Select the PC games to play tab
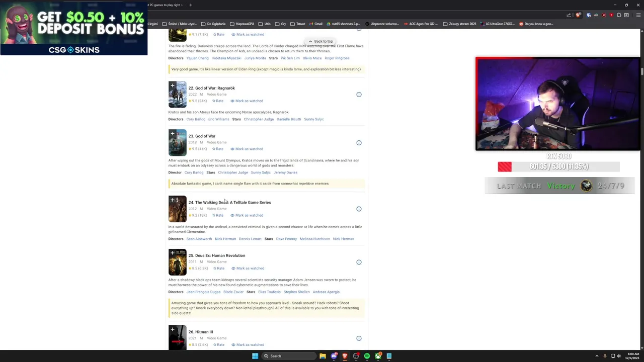 pos(164,5)
